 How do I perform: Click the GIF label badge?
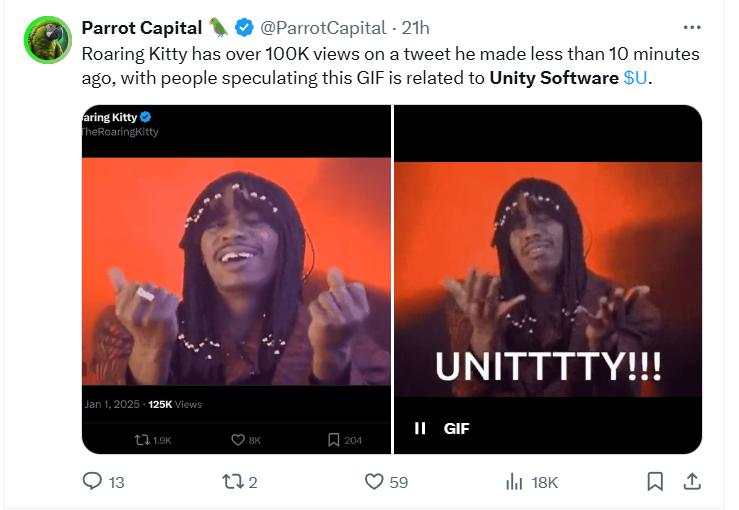click(x=456, y=428)
